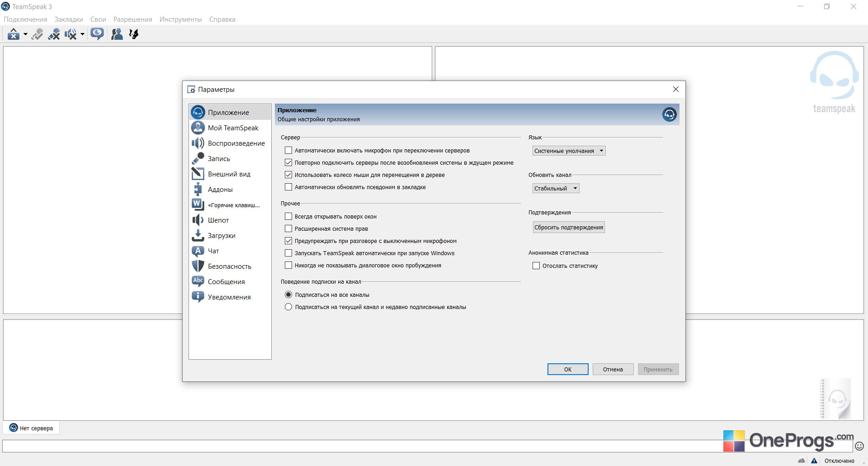868x466 pixels.
Task: Open the Шепот settings section
Action: click(230, 220)
